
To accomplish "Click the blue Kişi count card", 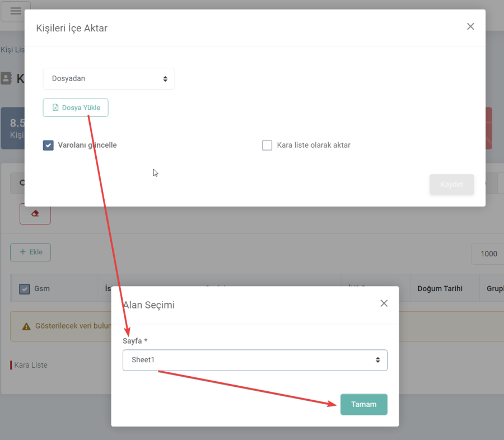I will coord(12,128).
